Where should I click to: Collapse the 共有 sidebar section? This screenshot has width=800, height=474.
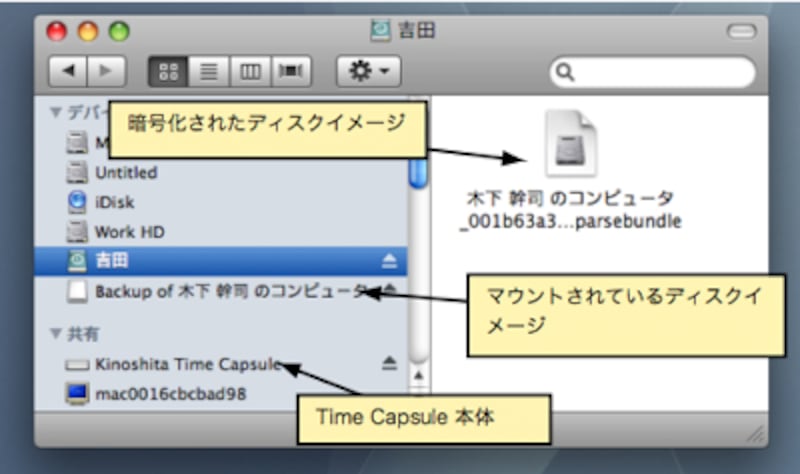[x=56, y=334]
